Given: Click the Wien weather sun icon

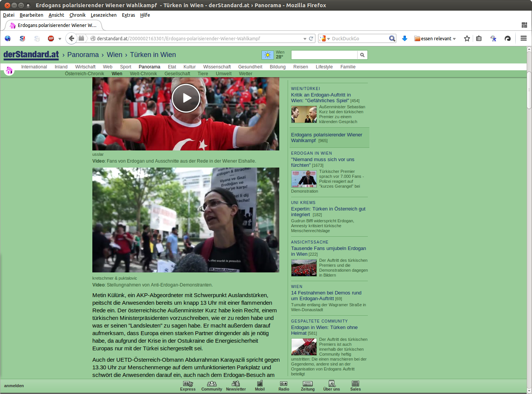Looking at the screenshot, I should tap(268, 55).
